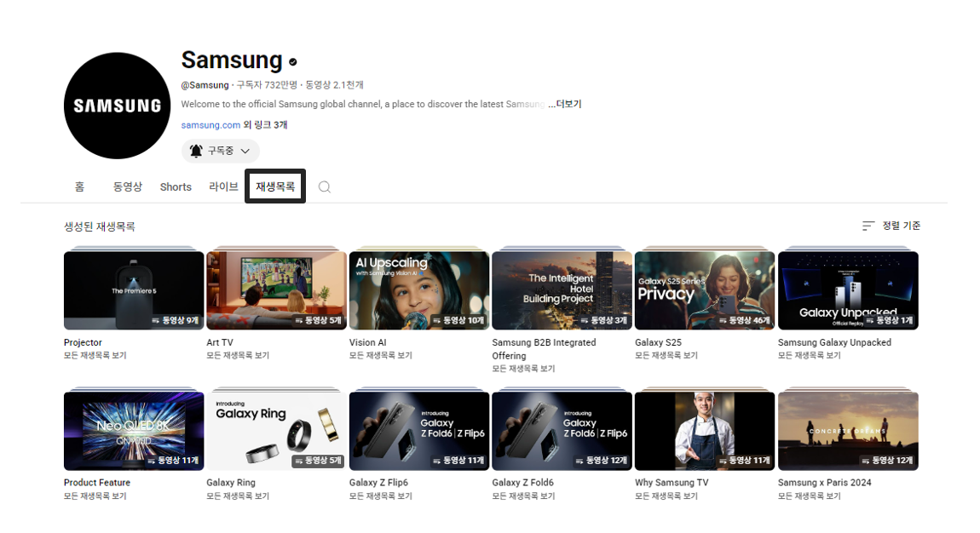Screen dimensions: 980x533
Task: Click the Samsung channel name heading
Action: coord(232,60)
